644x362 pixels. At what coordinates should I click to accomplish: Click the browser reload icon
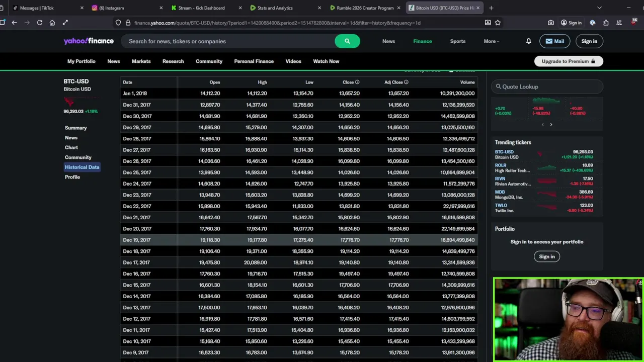click(x=40, y=23)
